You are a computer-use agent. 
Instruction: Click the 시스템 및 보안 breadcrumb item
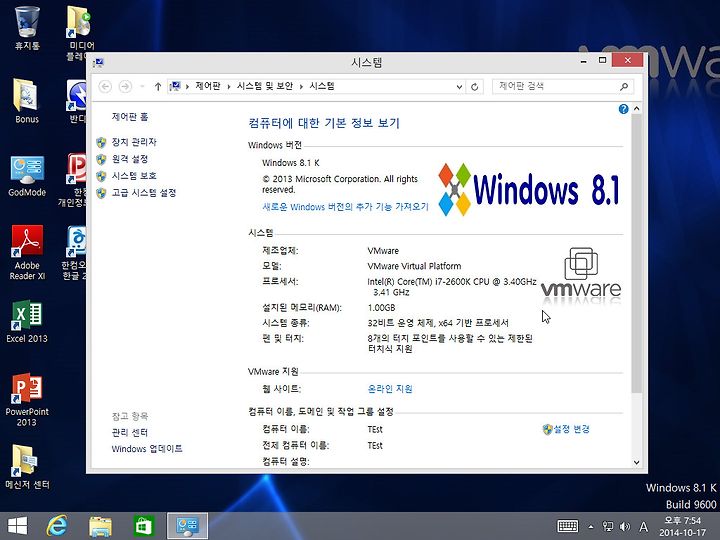(265, 86)
